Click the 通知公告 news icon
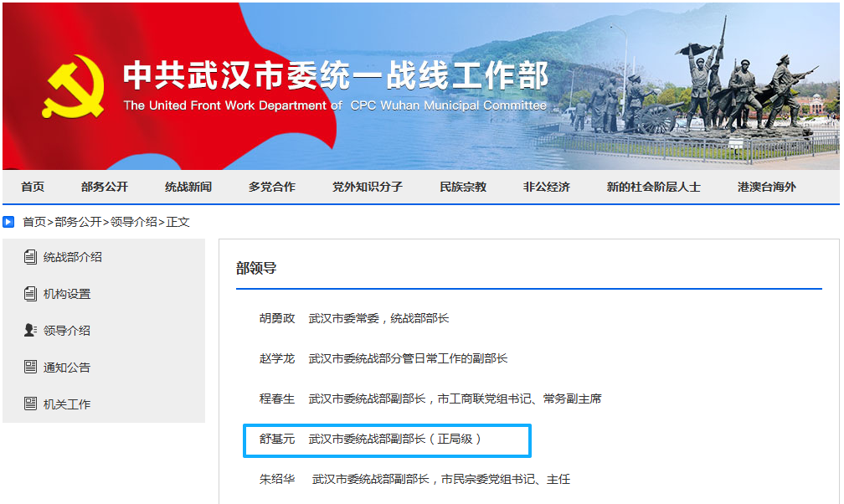This screenshot has width=844, height=504. [30, 367]
